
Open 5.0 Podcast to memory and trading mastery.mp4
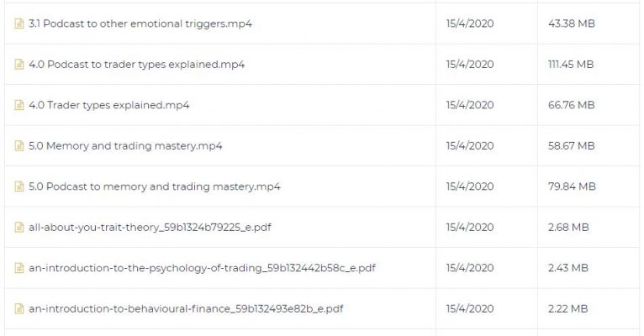[x=155, y=186]
